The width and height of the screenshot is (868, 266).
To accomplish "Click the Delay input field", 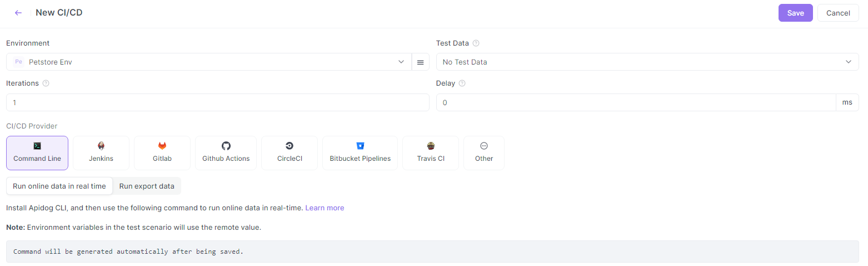I will [636, 102].
